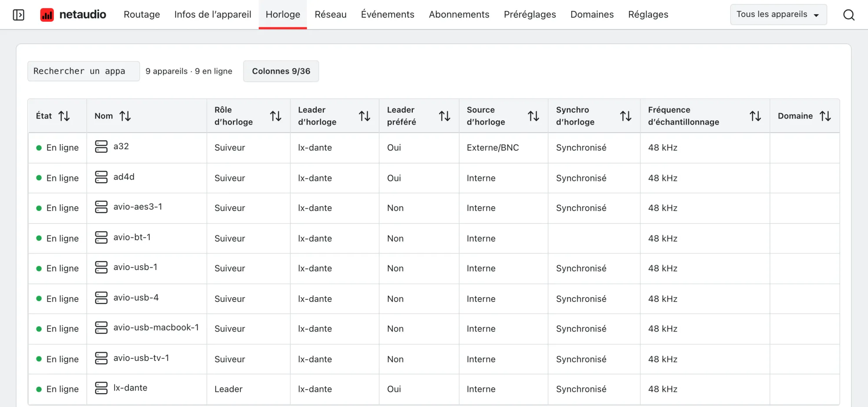This screenshot has height=407, width=868.
Task: Click the device icon for avio-usb-4
Action: 101,298
